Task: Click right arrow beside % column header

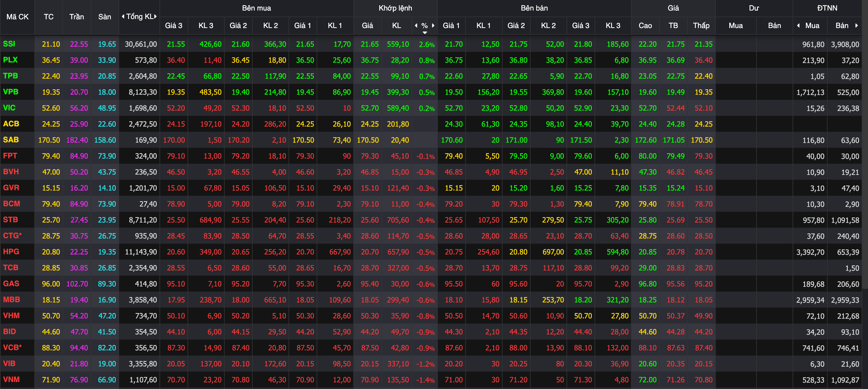Action: 433,26
